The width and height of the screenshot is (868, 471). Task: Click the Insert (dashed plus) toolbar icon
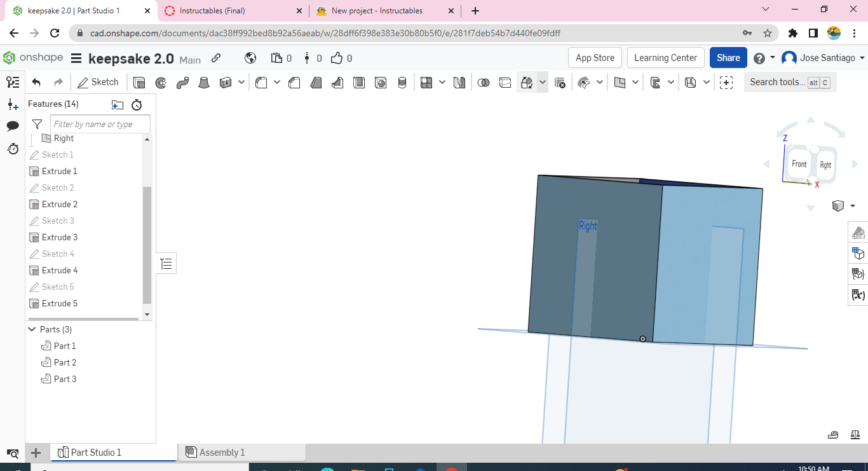[x=726, y=83]
